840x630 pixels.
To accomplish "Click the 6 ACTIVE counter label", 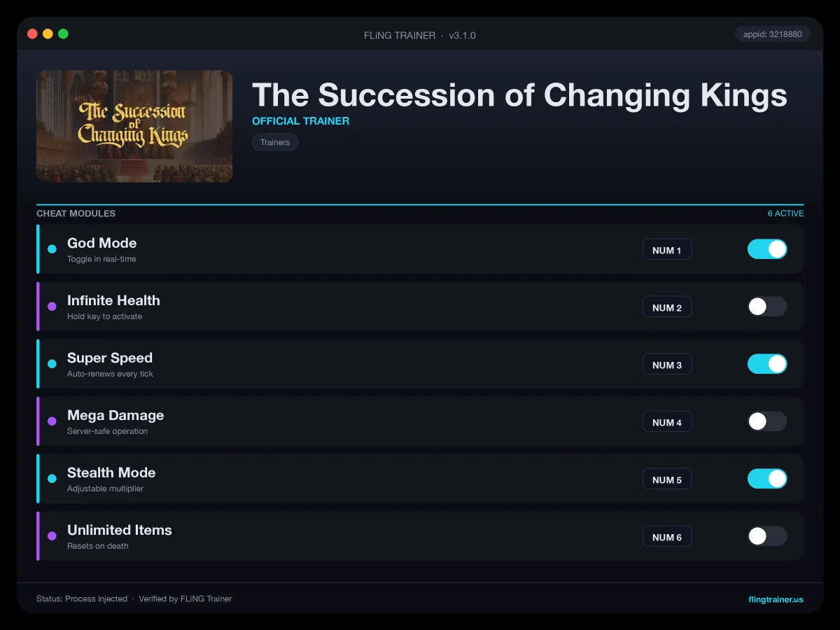I will click(785, 213).
